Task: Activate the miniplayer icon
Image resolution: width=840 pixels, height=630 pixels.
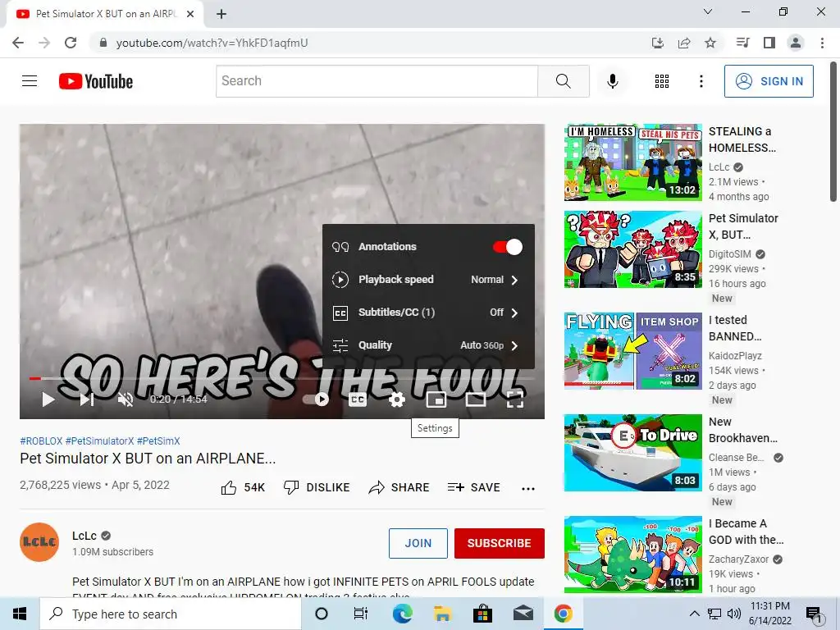Action: [436, 399]
